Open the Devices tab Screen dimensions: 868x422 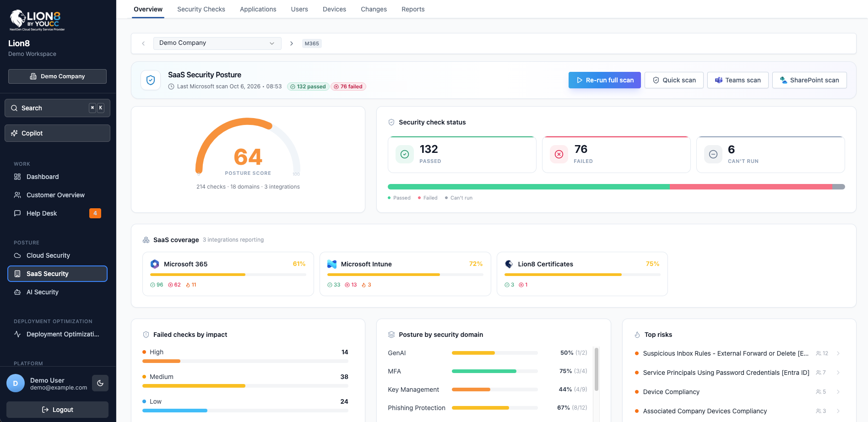pos(334,9)
